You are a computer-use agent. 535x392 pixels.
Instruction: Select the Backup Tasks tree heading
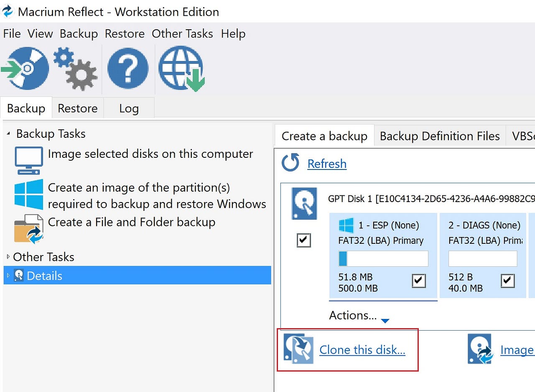(51, 134)
